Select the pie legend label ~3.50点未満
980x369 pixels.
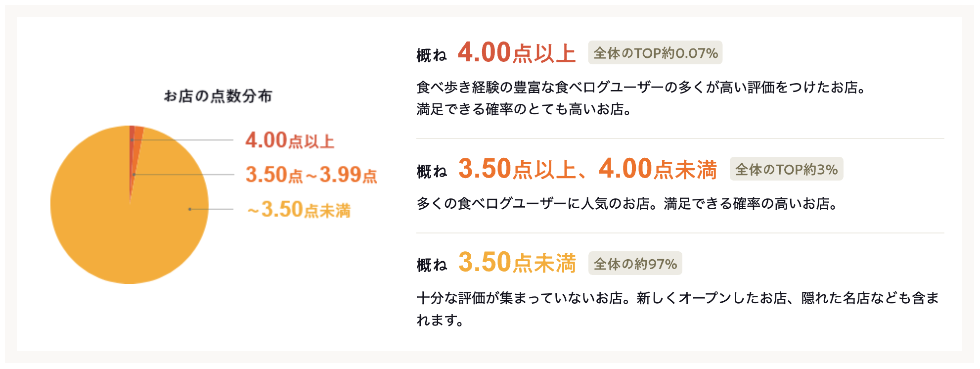coord(299,210)
